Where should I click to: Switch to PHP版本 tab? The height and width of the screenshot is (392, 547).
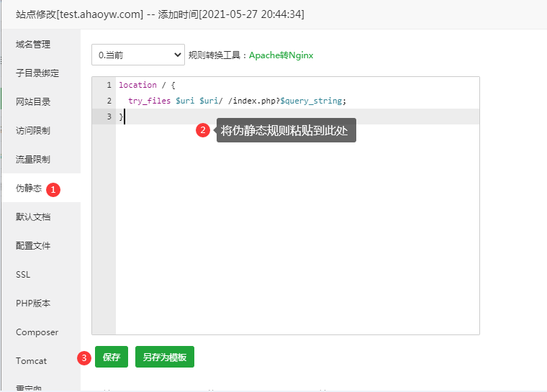tap(33, 304)
